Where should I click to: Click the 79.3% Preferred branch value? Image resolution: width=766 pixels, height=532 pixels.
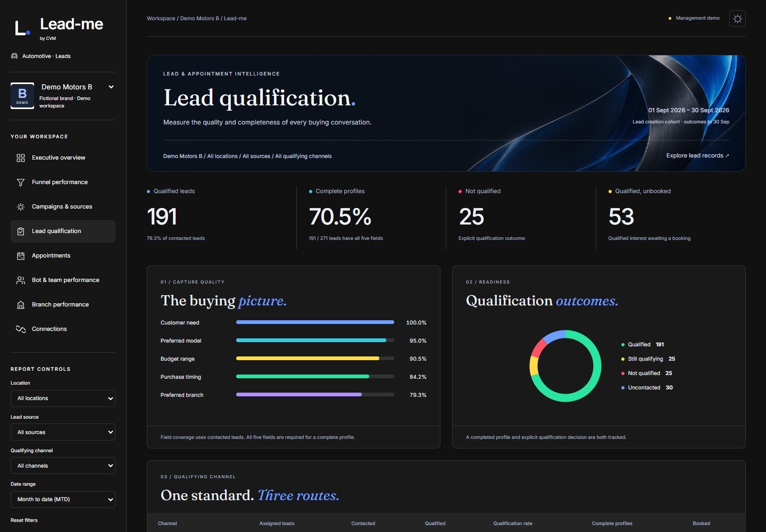[x=418, y=395]
